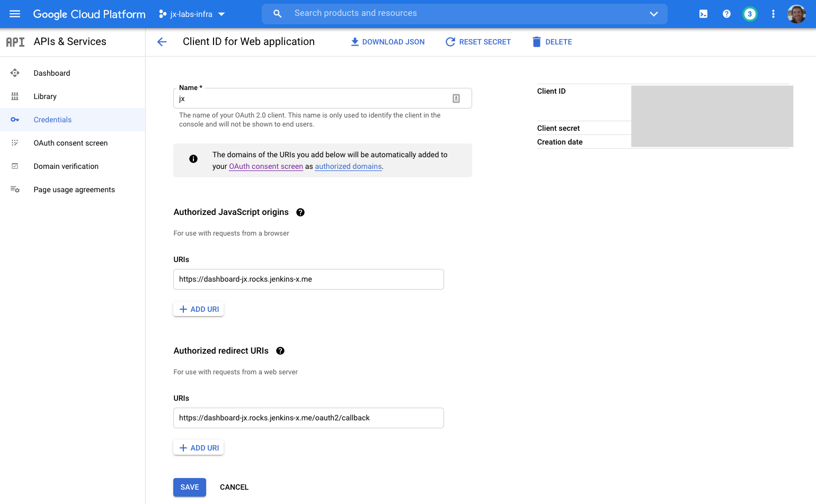816x504 pixels.
Task: Open the authorized domains link
Action: (349, 166)
